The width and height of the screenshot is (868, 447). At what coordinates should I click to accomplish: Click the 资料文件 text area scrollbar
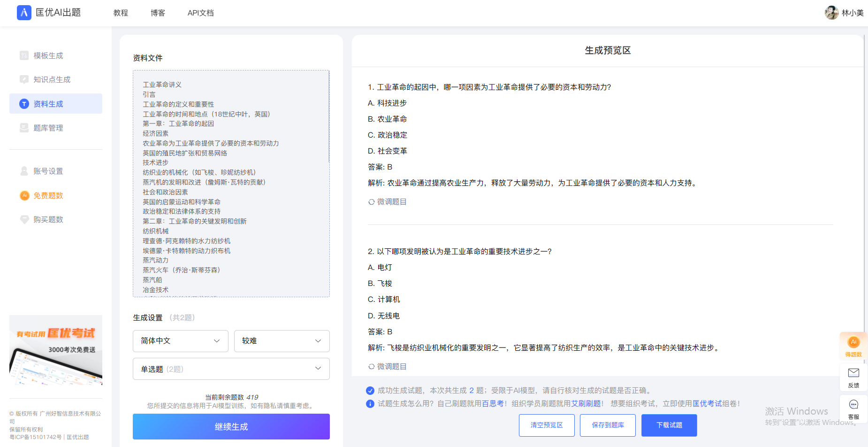pos(328,117)
